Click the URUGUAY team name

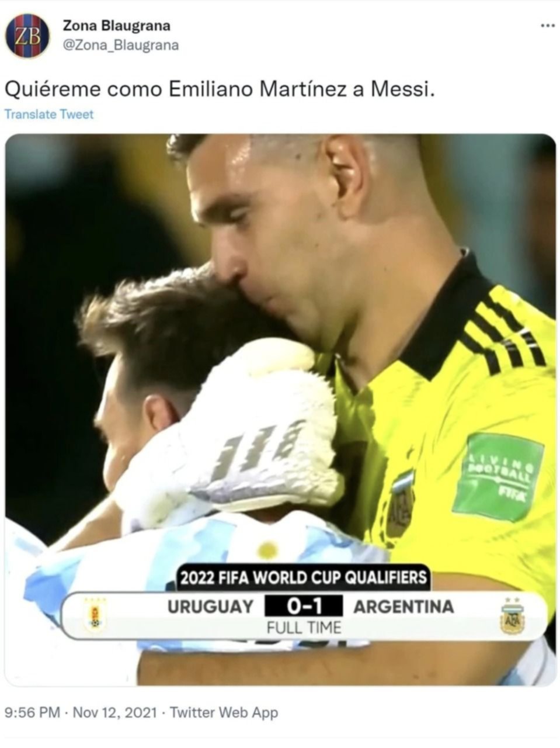point(211,607)
